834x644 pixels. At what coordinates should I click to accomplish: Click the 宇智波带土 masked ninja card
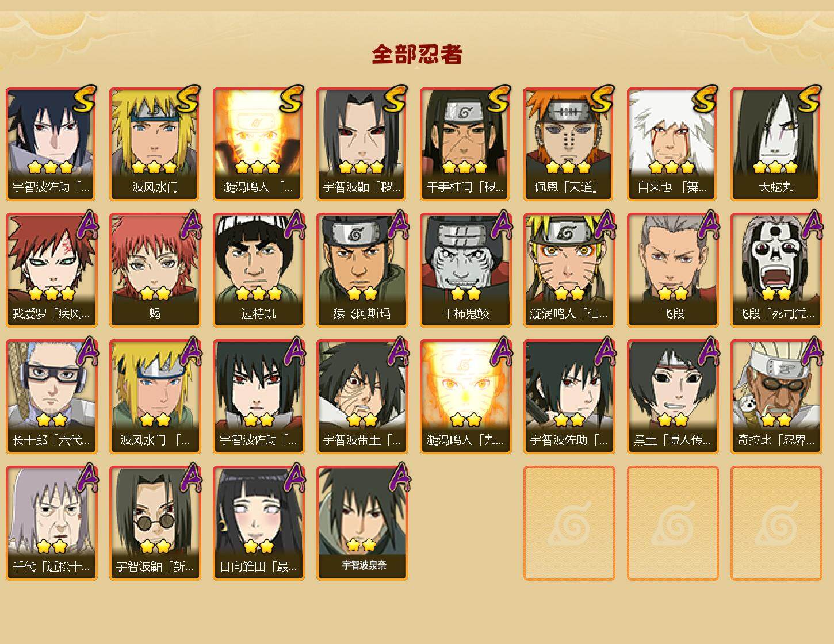[362, 397]
